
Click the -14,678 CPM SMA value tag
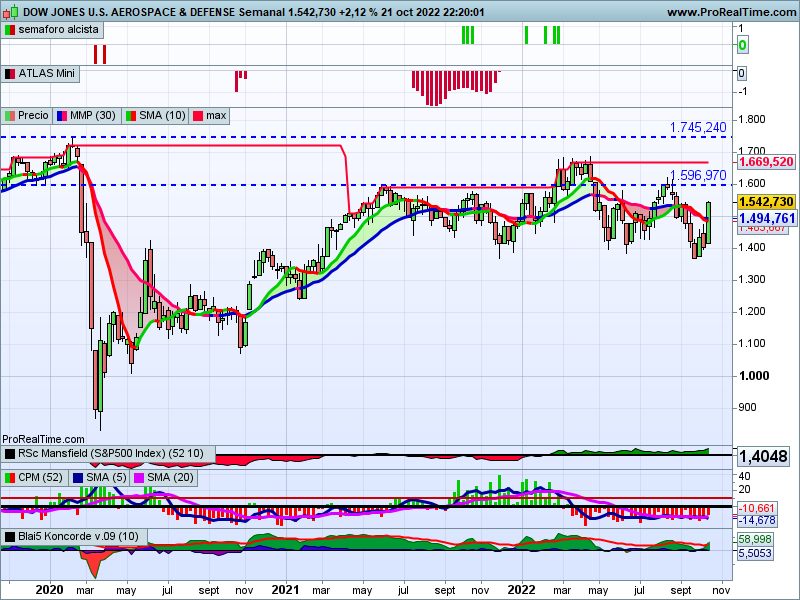point(757,520)
